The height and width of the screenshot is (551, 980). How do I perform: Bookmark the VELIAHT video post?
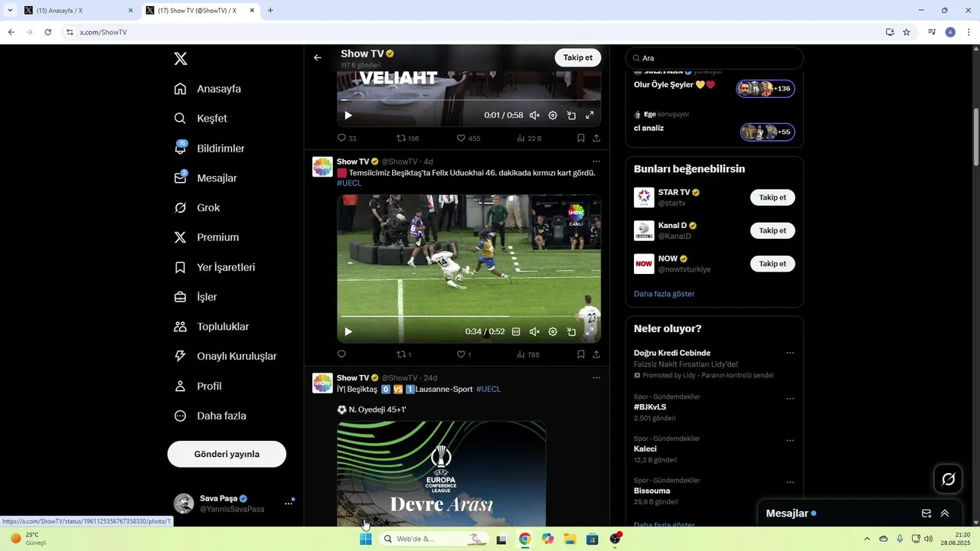pyautogui.click(x=581, y=139)
